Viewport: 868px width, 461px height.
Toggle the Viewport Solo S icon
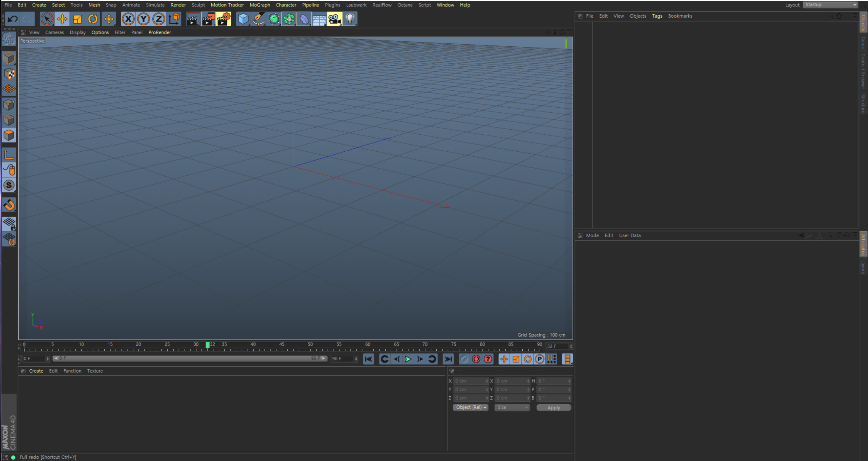[x=9, y=185]
